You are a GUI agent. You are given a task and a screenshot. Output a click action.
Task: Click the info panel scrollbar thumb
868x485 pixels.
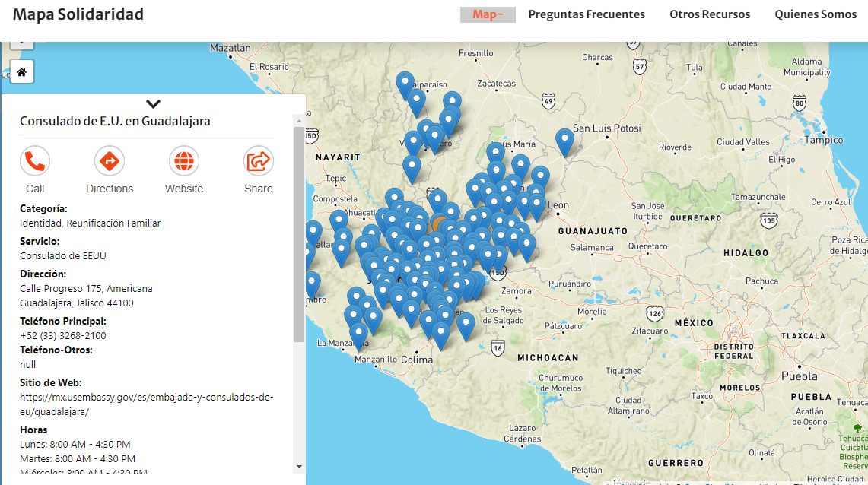[x=299, y=228]
